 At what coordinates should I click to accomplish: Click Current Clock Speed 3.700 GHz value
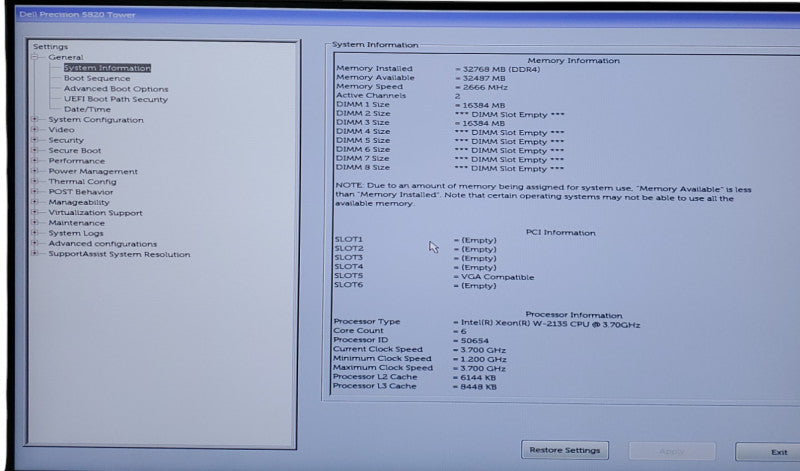(x=480, y=350)
